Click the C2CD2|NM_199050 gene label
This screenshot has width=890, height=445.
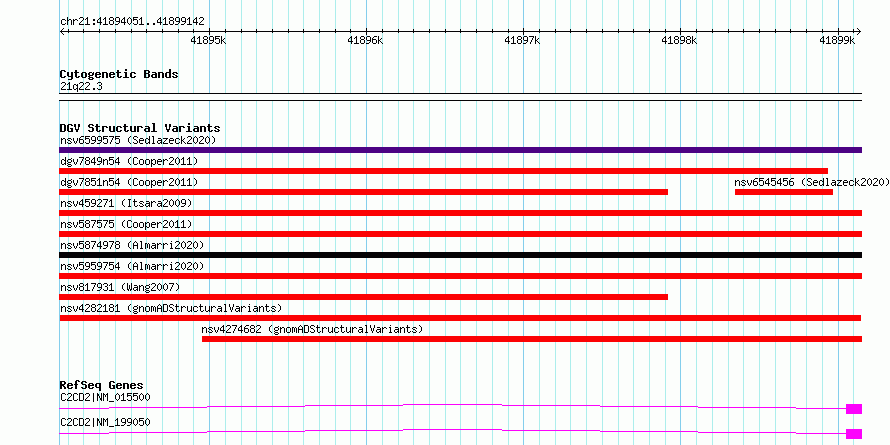pyautogui.click(x=105, y=423)
